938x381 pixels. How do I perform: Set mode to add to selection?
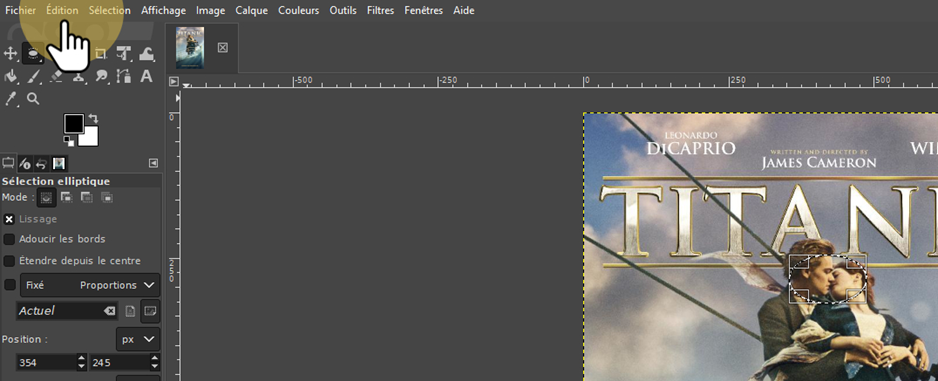(x=66, y=197)
